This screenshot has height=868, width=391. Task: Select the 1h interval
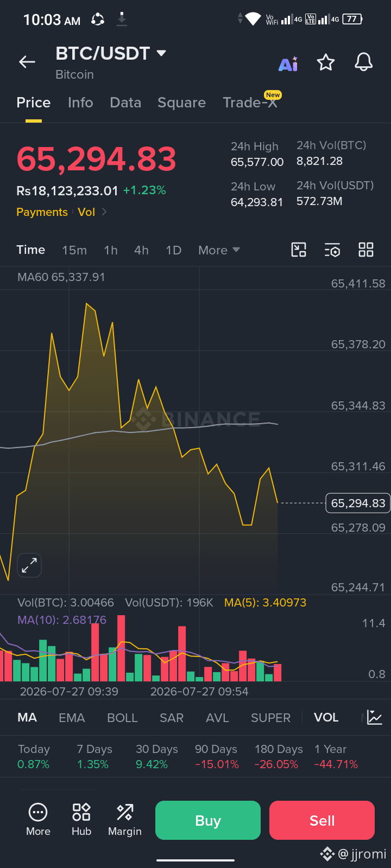coord(111,250)
